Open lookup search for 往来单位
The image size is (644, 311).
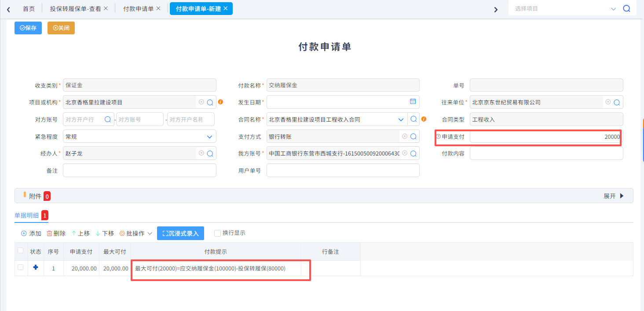click(x=617, y=102)
